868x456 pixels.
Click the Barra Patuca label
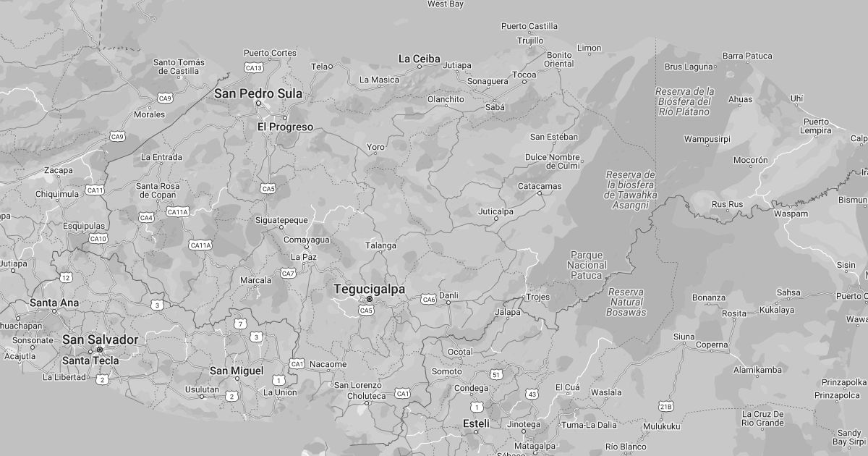click(747, 56)
